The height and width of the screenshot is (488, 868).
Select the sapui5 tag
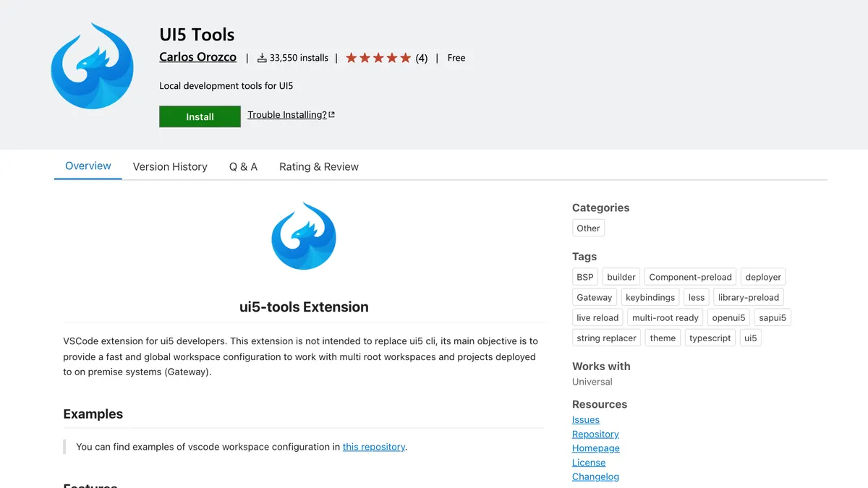(x=773, y=317)
